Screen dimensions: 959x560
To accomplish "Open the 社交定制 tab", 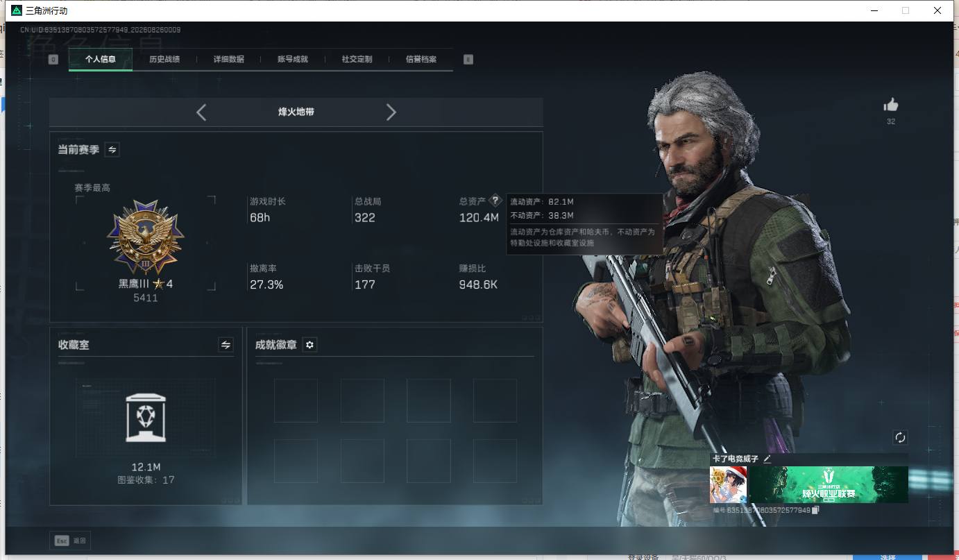I will click(x=357, y=60).
